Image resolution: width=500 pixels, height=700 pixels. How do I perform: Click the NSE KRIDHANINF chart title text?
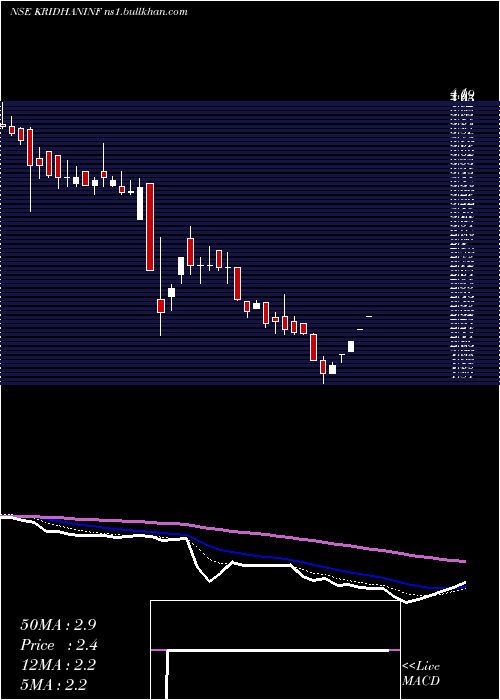(98, 12)
